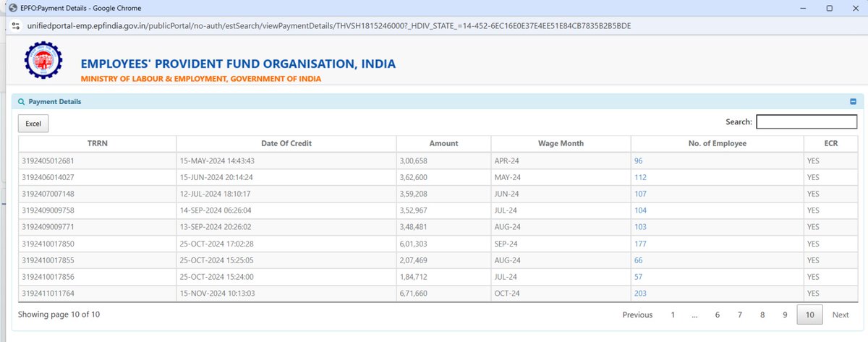Click the Chrome icon in title bar
This screenshot has height=342, width=868.
(x=12, y=8)
